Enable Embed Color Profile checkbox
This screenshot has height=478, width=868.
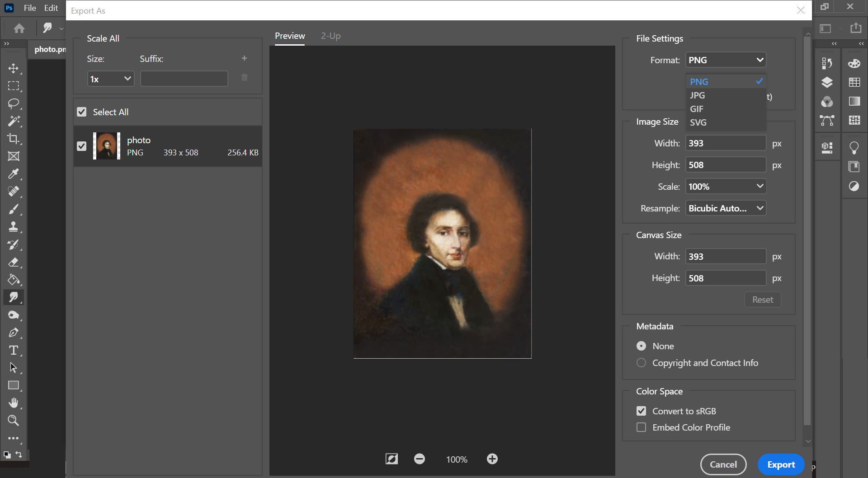tap(641, 427)
